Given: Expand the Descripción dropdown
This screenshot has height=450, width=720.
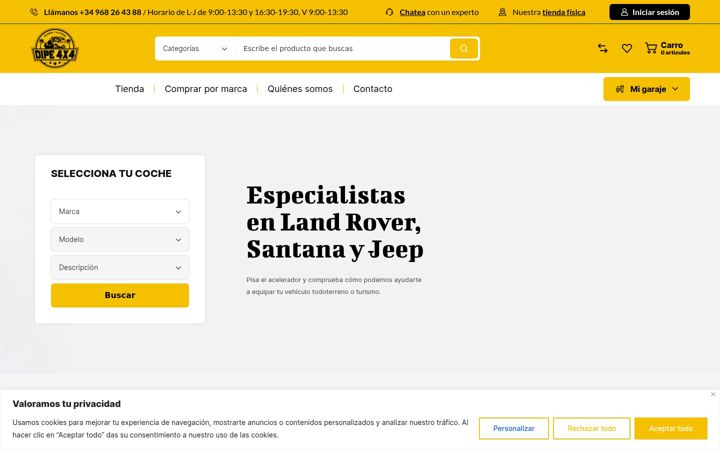Looking at the screenshot, I should click(x=120, y=268).
